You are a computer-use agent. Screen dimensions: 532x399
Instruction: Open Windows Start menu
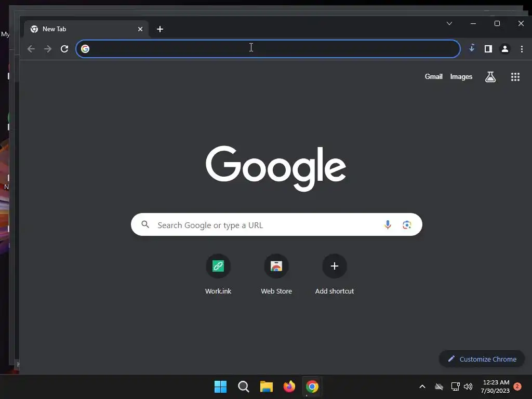pos(220,387)
